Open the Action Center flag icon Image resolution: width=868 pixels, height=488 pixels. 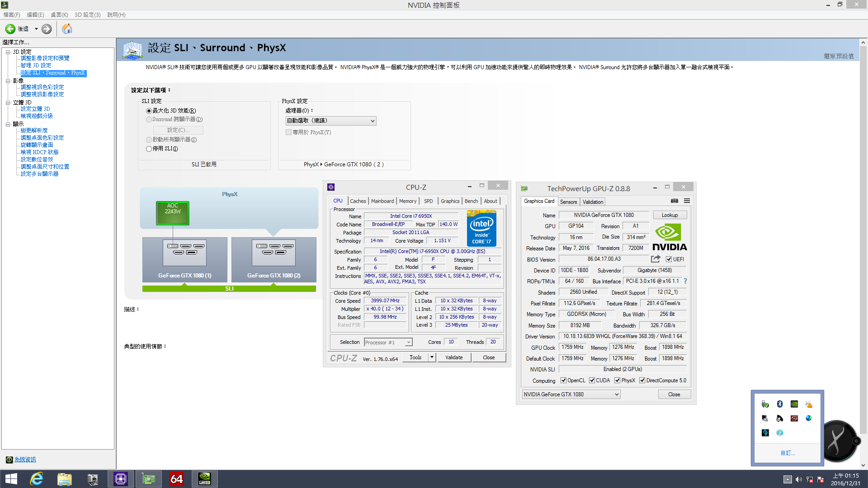pos(821,479)
